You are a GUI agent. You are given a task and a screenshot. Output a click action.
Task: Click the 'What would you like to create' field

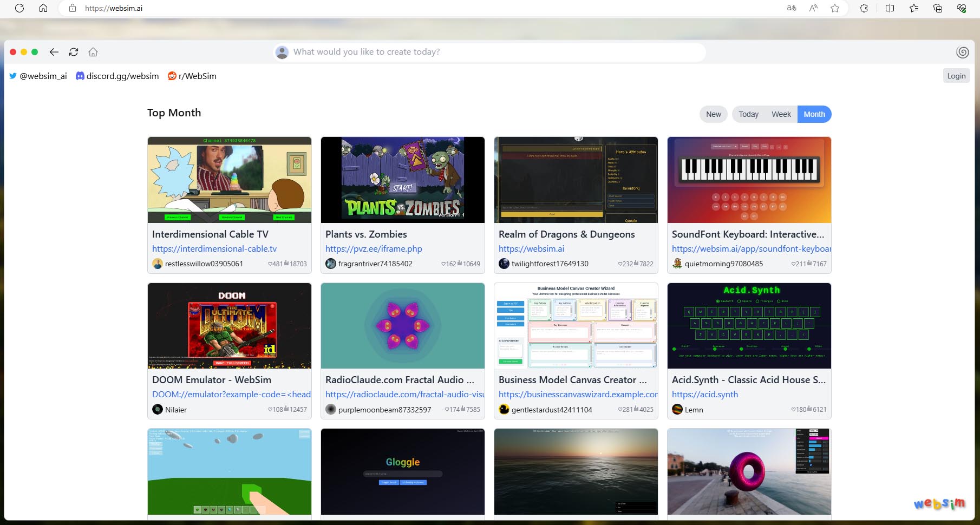[489, 52]
